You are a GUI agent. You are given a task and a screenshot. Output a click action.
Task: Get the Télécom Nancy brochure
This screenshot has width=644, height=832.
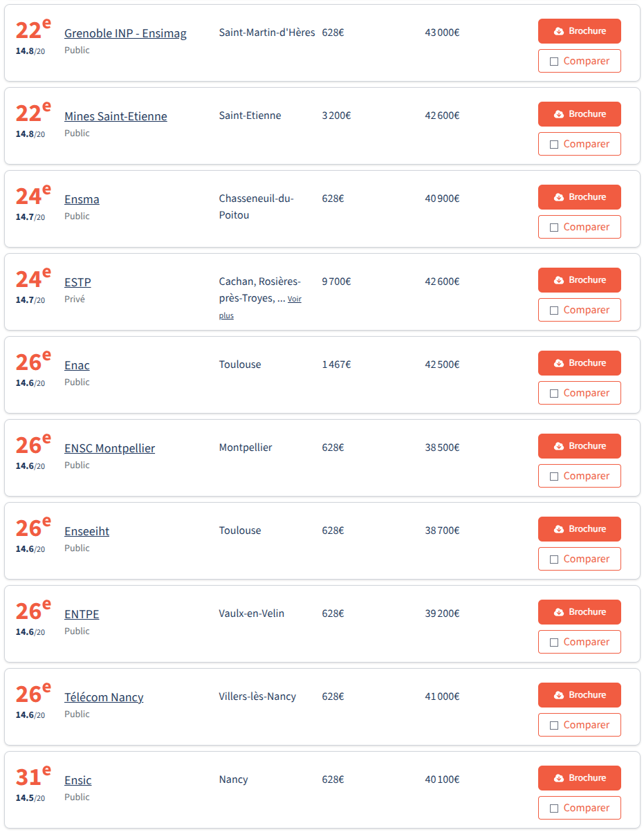pos(580,695)
